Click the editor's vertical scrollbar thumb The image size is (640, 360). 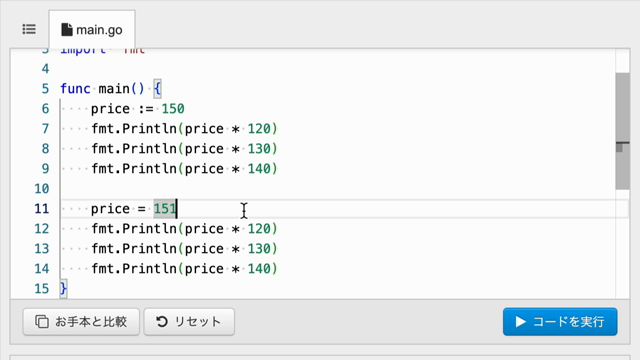click(x=622, y=131)
